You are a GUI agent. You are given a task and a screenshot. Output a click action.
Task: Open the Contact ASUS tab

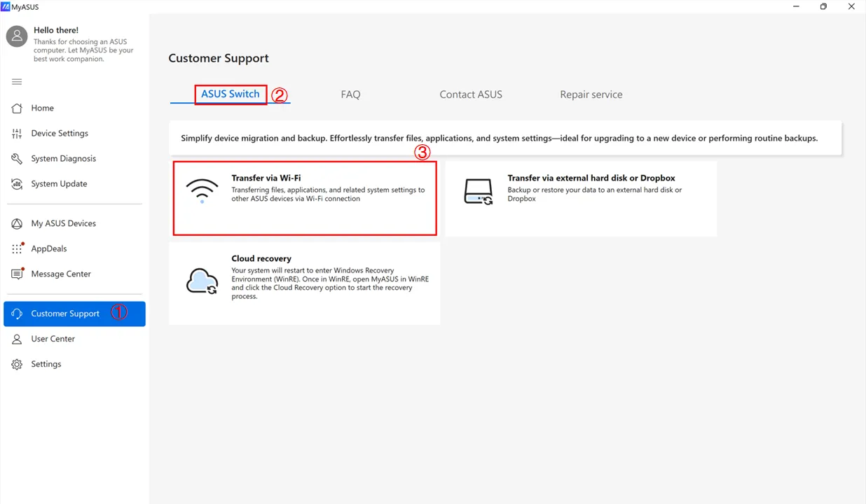click(x=470, y=94)
